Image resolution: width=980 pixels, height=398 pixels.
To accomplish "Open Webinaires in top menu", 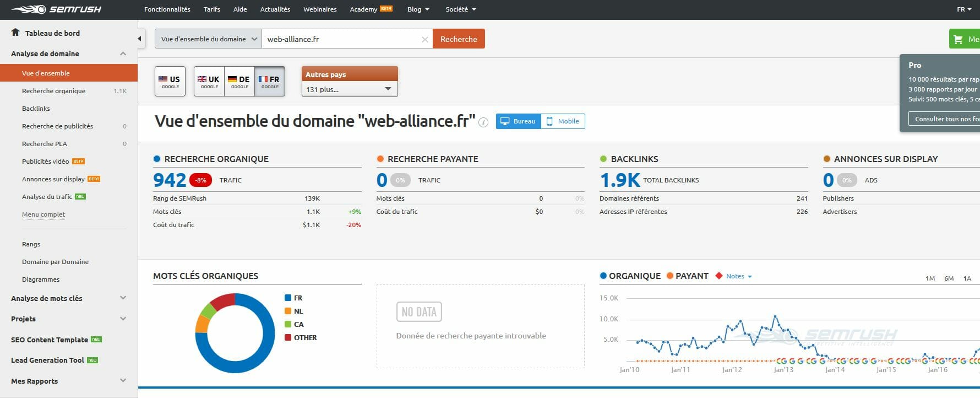I will (320, 9).
